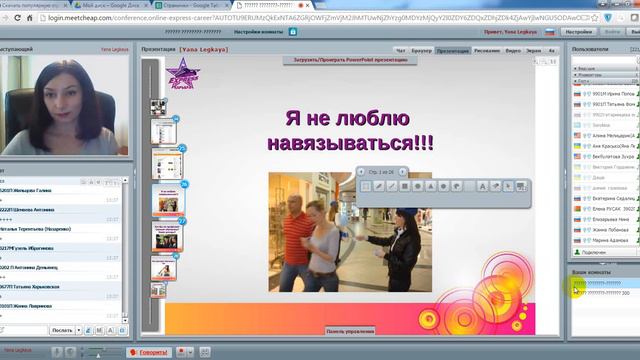Click the layout grid icon in bottom bar
This screenshot has width=640, height=360.
205,352
